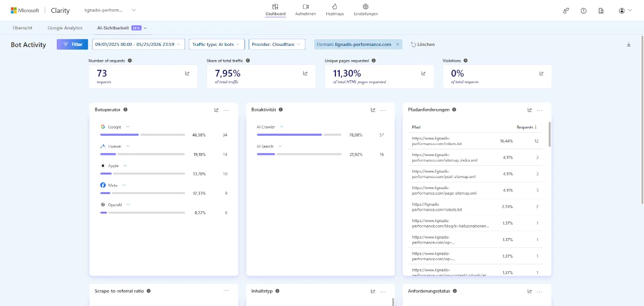
Task: Expand the AI Search activity row
Action: click(280, 146)
